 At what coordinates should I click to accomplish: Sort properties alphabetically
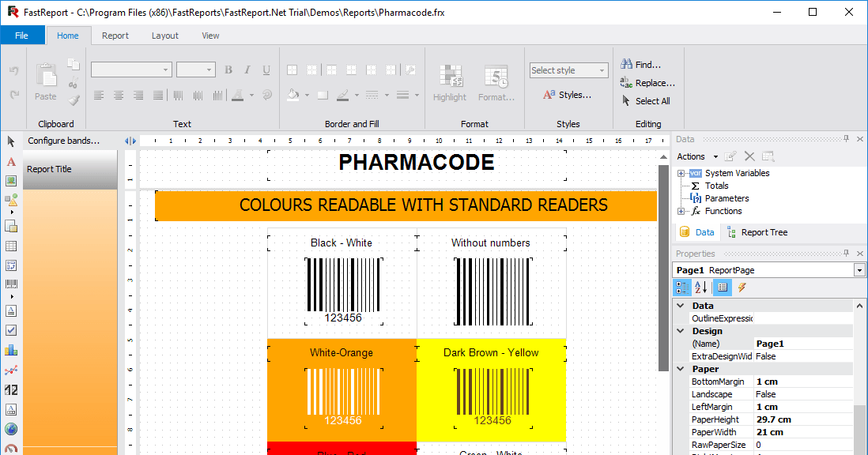pyautogui.click(x=701, y=288)
